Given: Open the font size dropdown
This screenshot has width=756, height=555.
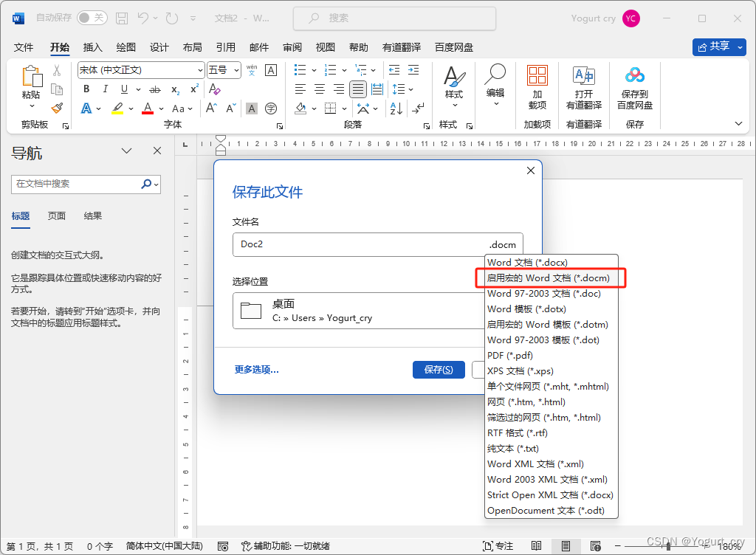Looking at the screenshot, I should coord(236,70).
